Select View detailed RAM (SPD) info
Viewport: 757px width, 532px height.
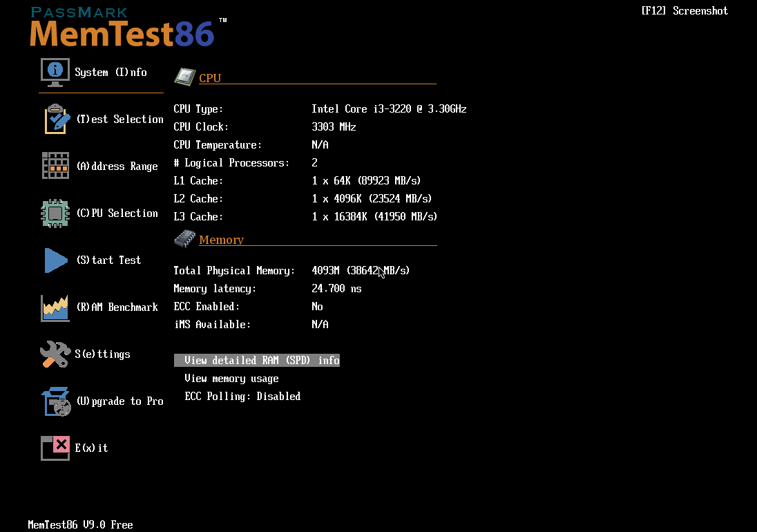pos(257,360)
